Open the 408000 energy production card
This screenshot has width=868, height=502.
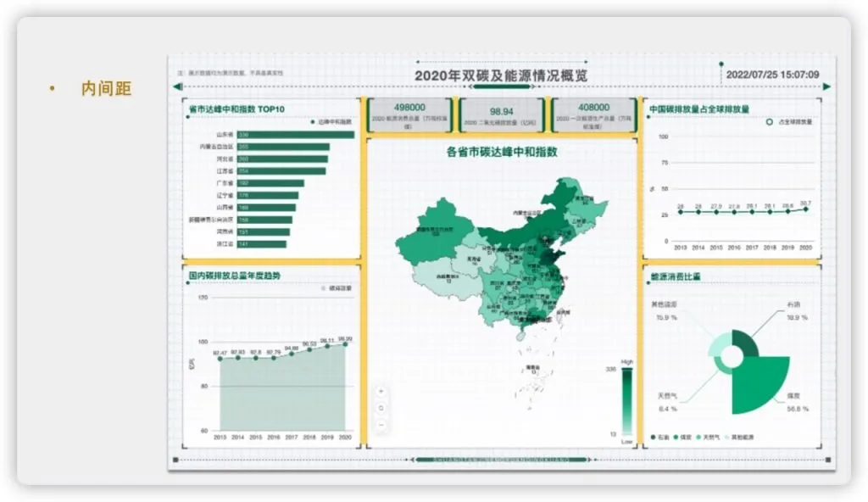(x=593, y=114)
